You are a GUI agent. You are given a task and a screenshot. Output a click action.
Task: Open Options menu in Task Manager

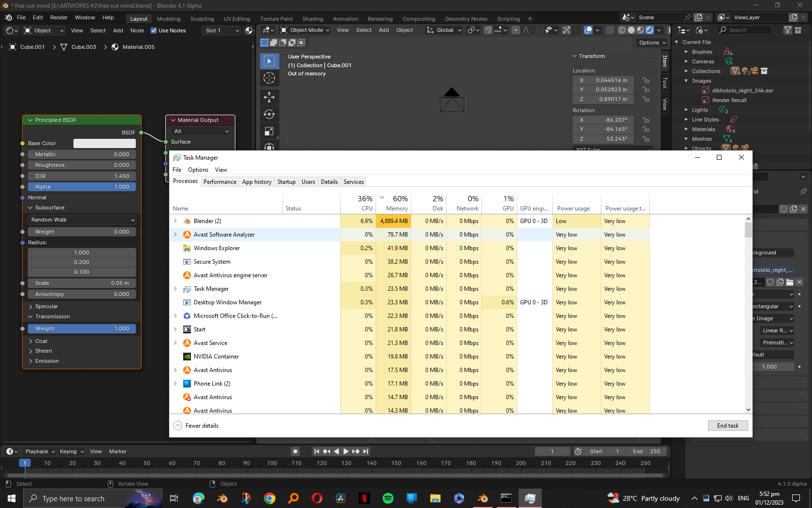198,170
